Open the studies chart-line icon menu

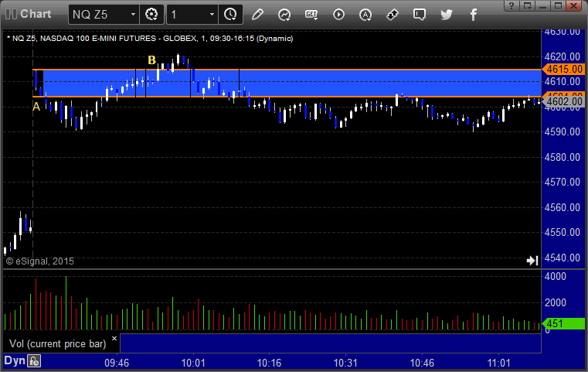tap(284, 15)
